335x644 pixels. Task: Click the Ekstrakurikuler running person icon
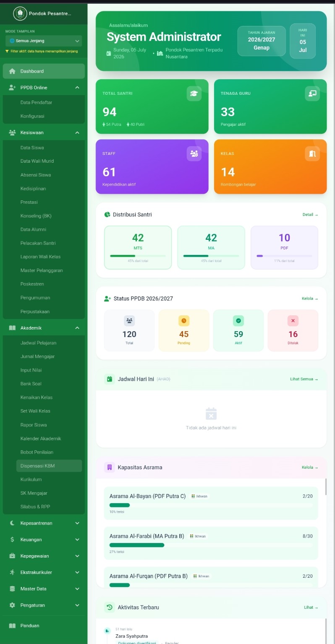12,572
